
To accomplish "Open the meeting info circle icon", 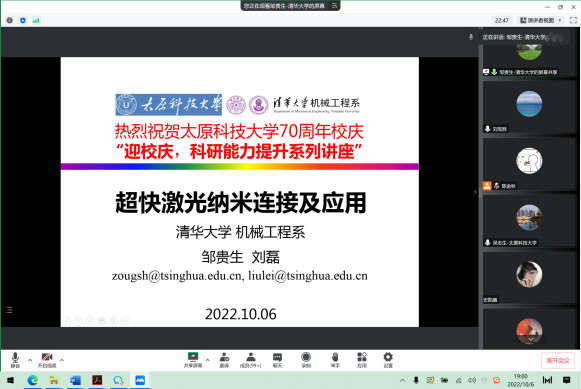I will [10, 20].
